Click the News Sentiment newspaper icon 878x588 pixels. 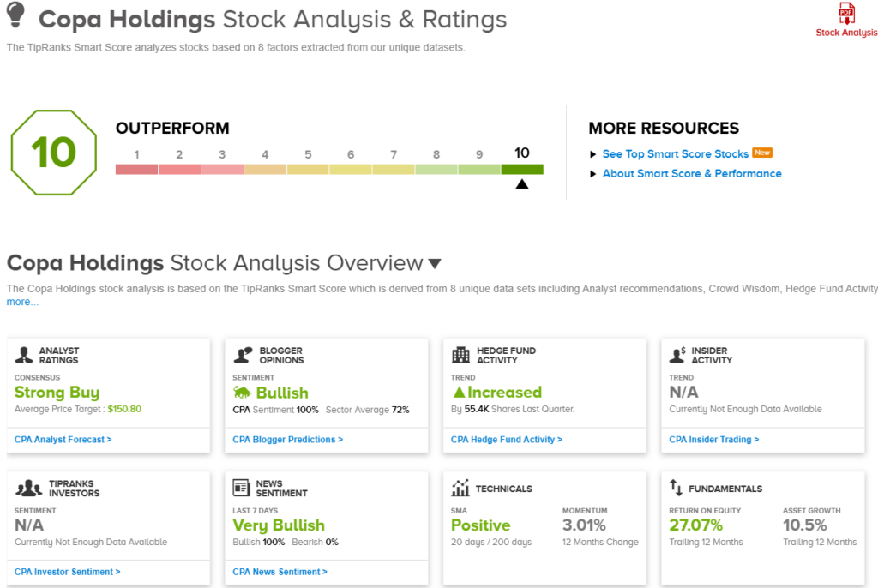pos(241,488)
